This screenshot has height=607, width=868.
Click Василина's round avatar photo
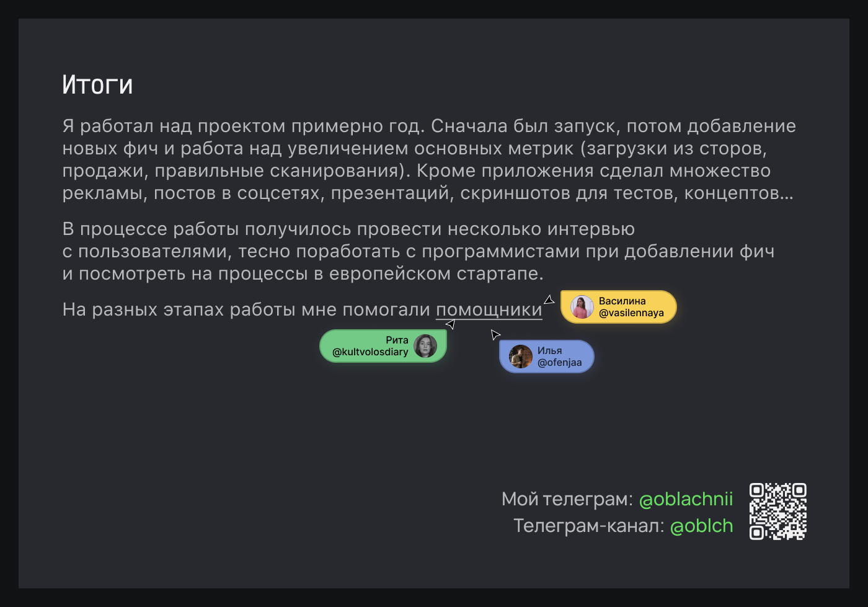(x=582, y=307)
